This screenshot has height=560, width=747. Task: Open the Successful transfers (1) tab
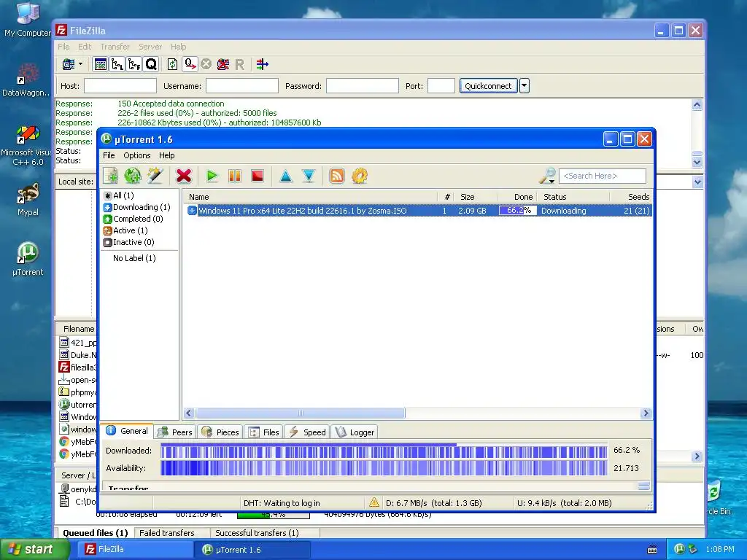(x=257, y=533)
